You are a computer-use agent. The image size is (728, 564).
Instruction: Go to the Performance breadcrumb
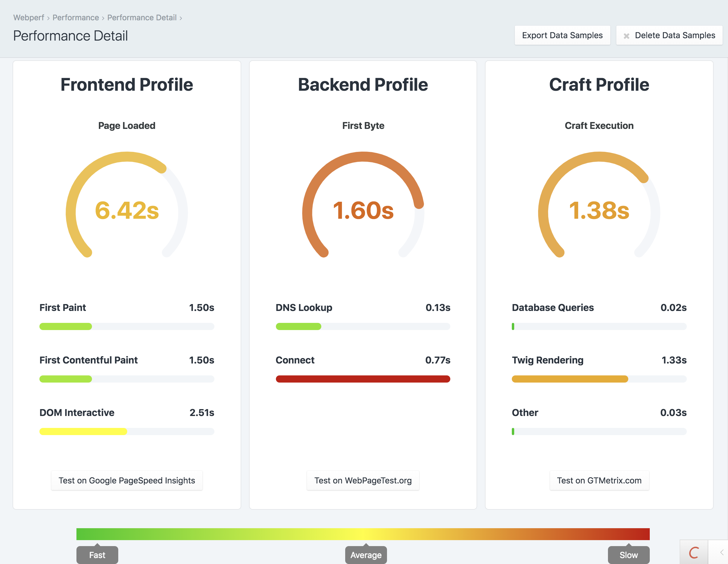[x=76, y=18]
